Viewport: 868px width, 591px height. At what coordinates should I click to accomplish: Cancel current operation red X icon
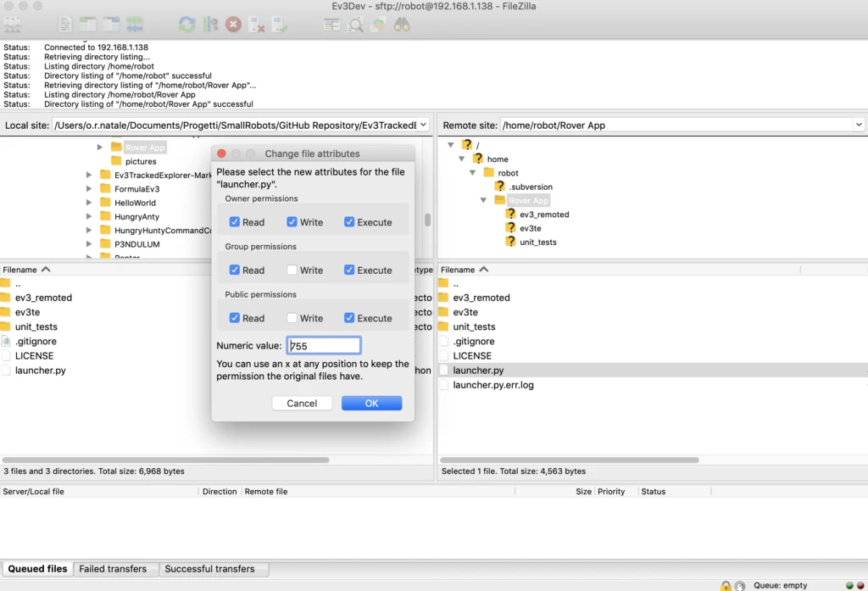[x=234, y=25]
